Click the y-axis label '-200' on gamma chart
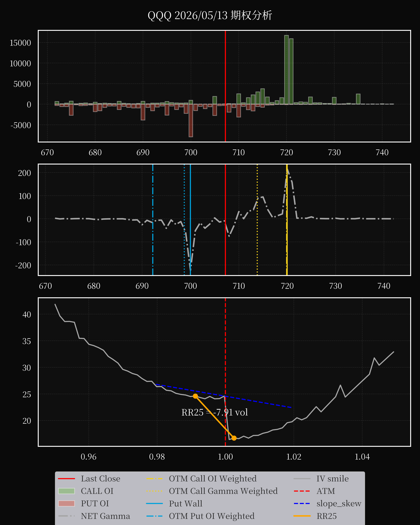Screen dimensions: 420x525 coord(23,265)
